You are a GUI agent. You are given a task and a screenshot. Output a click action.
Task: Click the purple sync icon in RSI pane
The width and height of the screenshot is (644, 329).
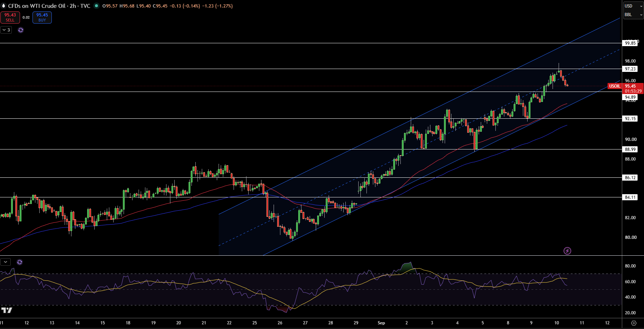[x=20, y=262]
